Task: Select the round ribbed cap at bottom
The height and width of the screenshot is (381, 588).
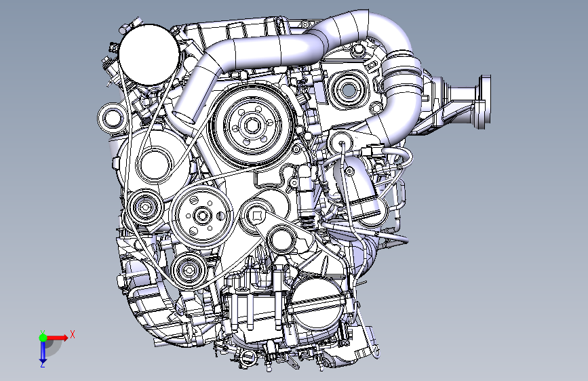Action: (316, 305)
